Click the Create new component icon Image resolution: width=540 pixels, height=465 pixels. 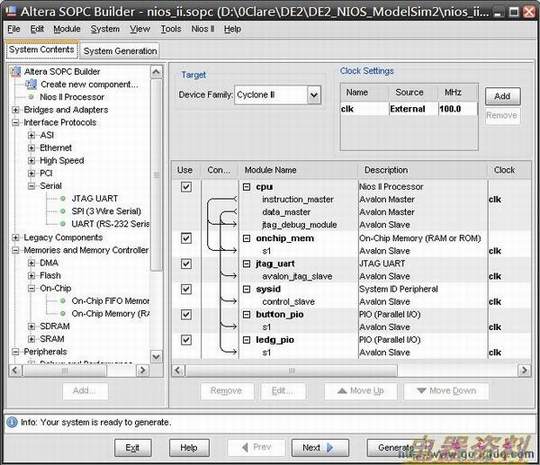31,84
